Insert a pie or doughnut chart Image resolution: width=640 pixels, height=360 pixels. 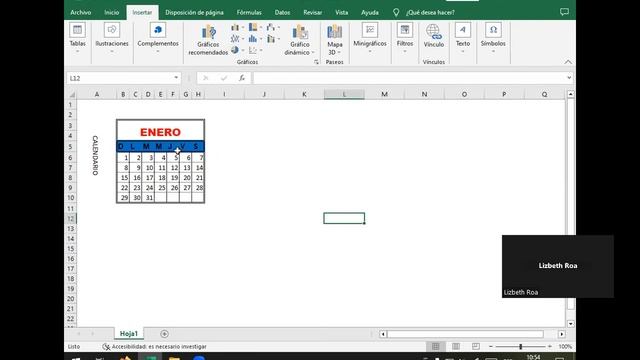(235, 50)
